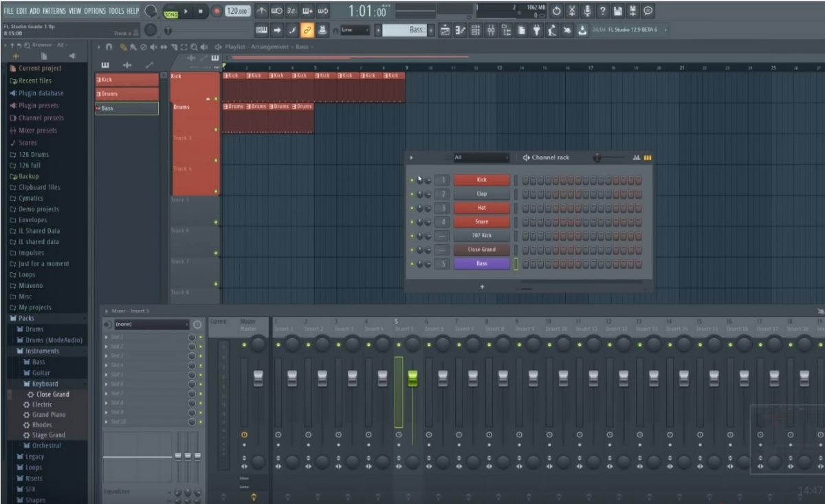Screen dimensions: 825x504
Task: Open the ADD menu
Action: pyautogui.click(x=35, y=11)
